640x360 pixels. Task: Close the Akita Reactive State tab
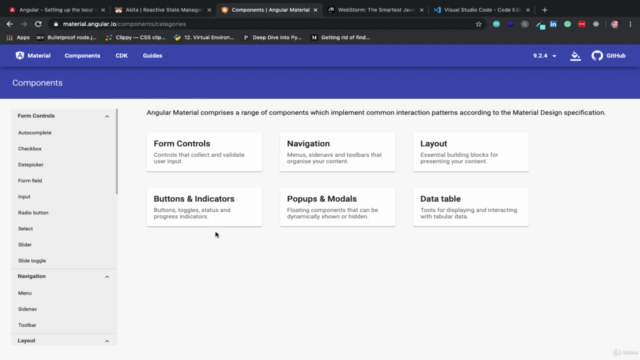click(209, 10)
